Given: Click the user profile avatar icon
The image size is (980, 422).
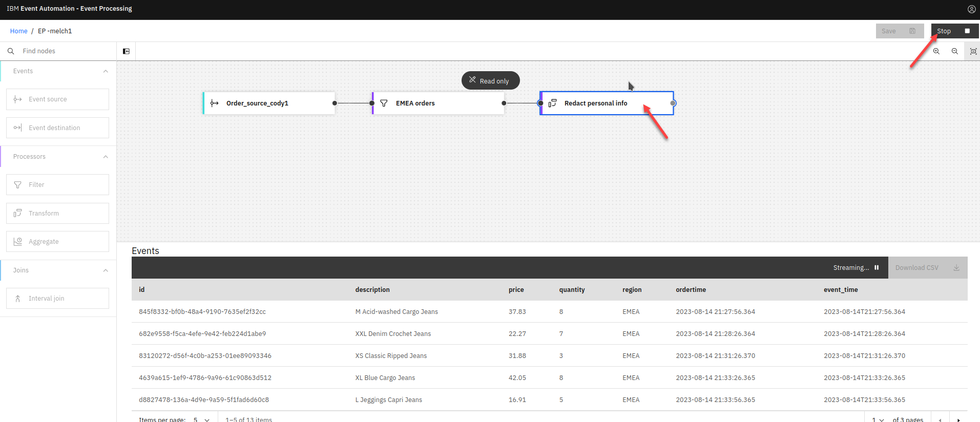Looking at the screenshot, I should (971, 9).
